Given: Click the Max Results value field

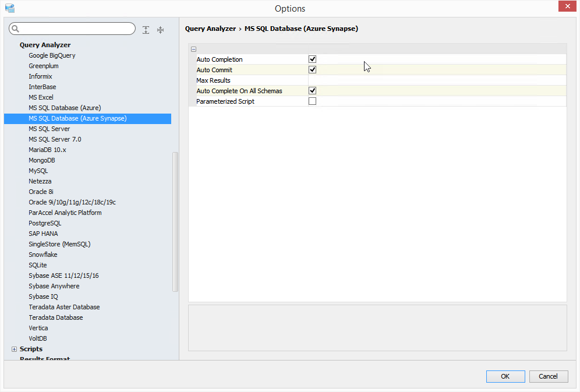Looking at the screenshot, I should coord(437,80).
